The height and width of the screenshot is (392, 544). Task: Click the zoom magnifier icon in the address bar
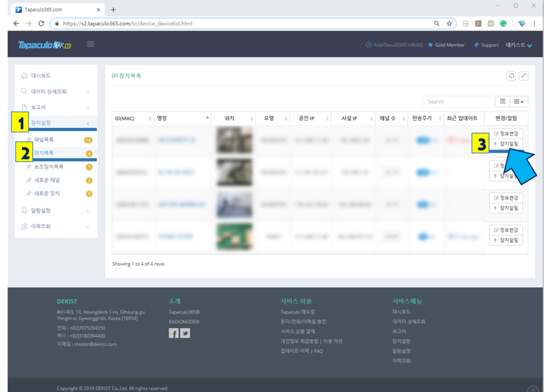coord(437,24)
